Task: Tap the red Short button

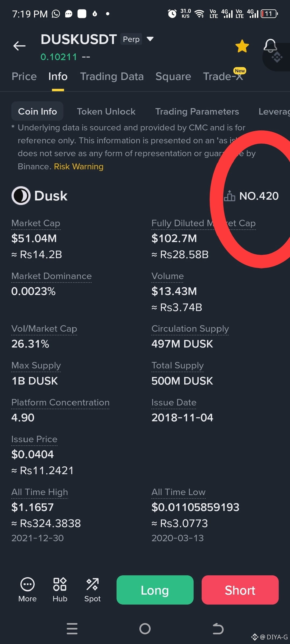Action: click(x=240, y=590)
